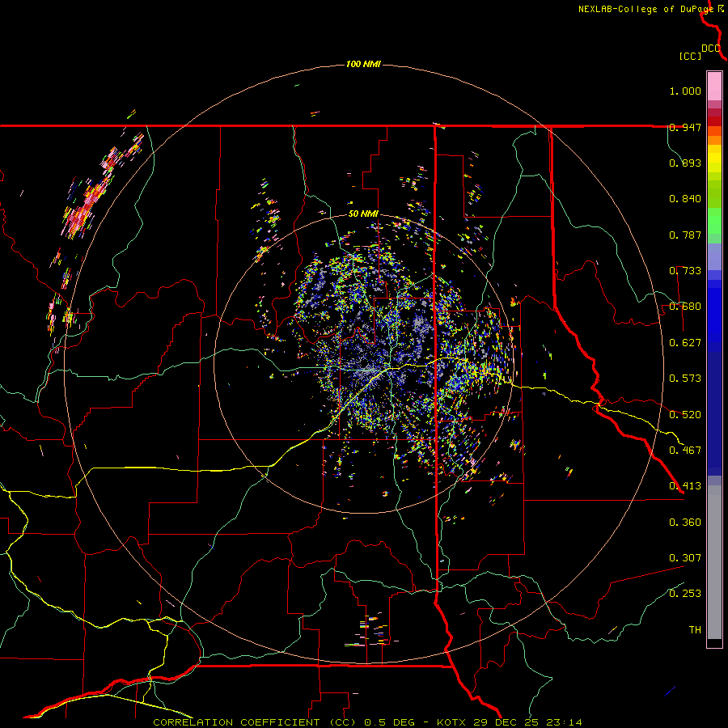
Task: Click the 29 DEC 25 23:14 timestamp
Action: (x=528, y=722)
